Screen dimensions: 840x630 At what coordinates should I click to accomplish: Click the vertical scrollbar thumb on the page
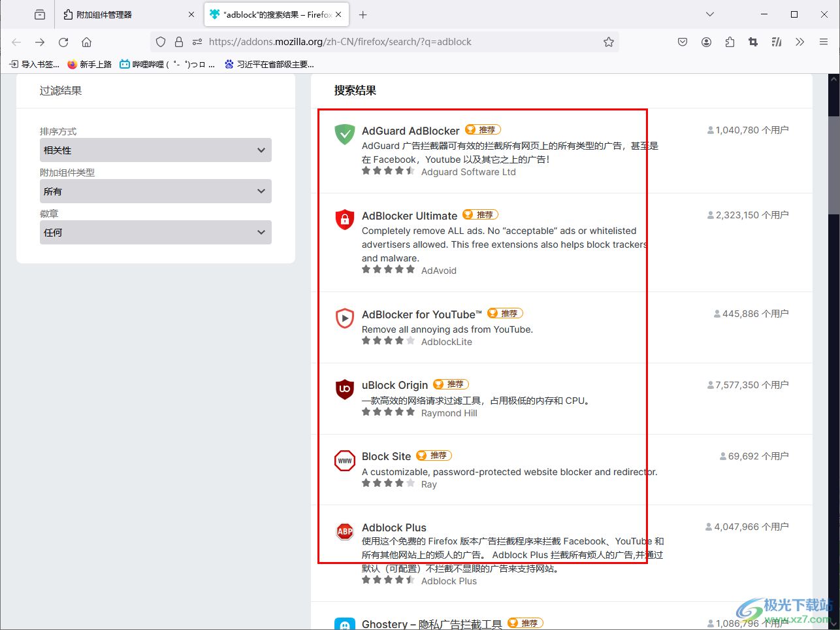(x=834, y=165)
